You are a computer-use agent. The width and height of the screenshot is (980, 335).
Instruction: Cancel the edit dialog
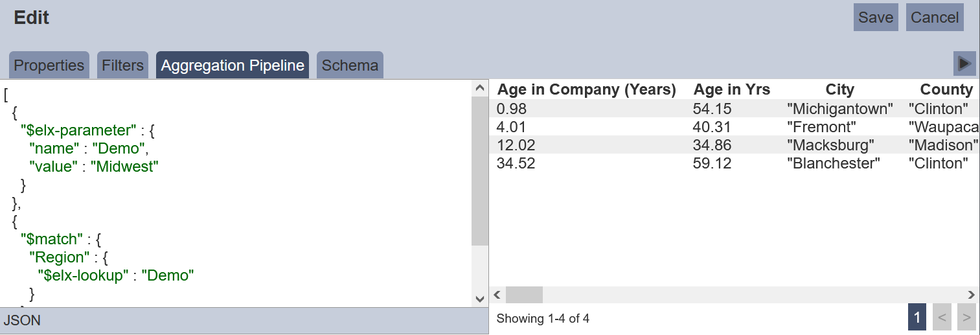tap(935, 17)
